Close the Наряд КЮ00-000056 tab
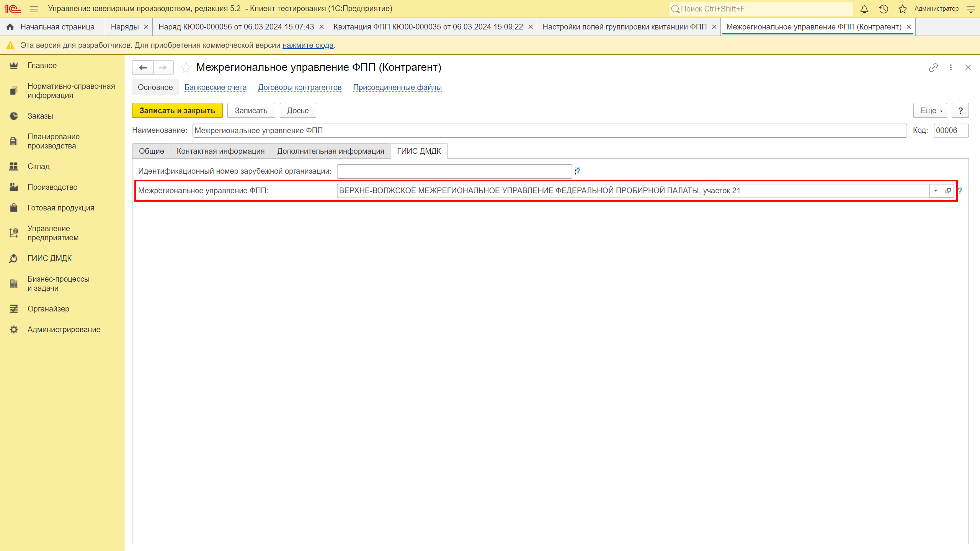Image resolution: width=980 pixels, height=551 pixels. (x=322, y=27)
